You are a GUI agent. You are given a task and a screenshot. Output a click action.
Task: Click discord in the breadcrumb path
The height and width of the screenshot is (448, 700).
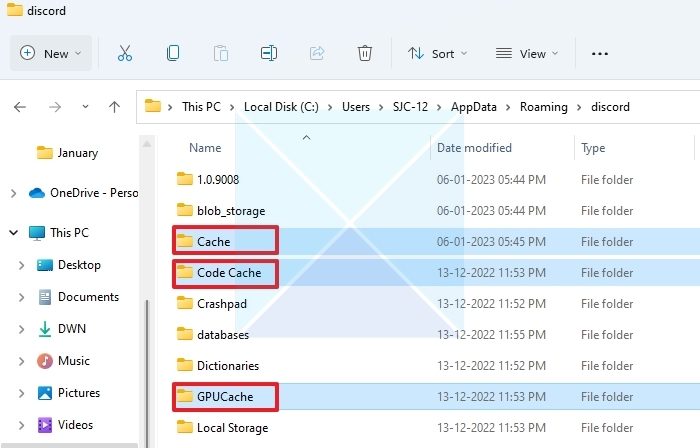pos(610,107)
